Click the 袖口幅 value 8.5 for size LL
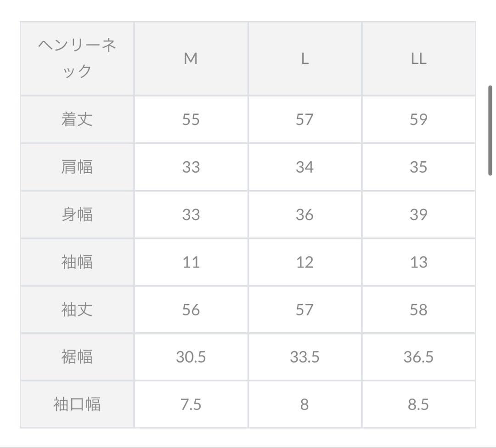 (419, 404)
